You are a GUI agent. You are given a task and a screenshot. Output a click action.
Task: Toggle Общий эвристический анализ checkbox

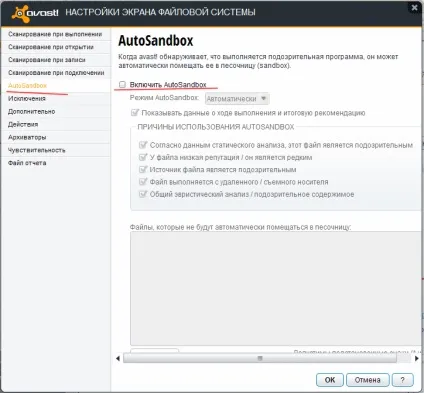pyautogui.click(x=143, y=194)
